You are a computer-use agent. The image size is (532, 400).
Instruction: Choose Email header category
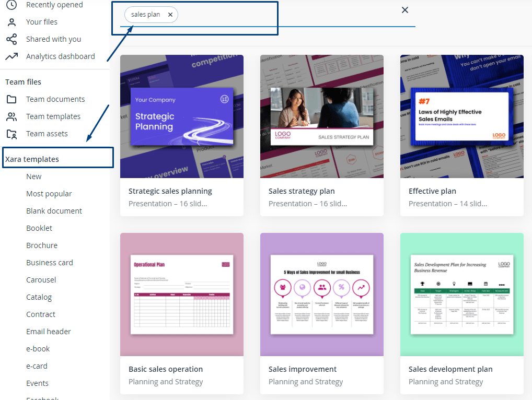49,332
